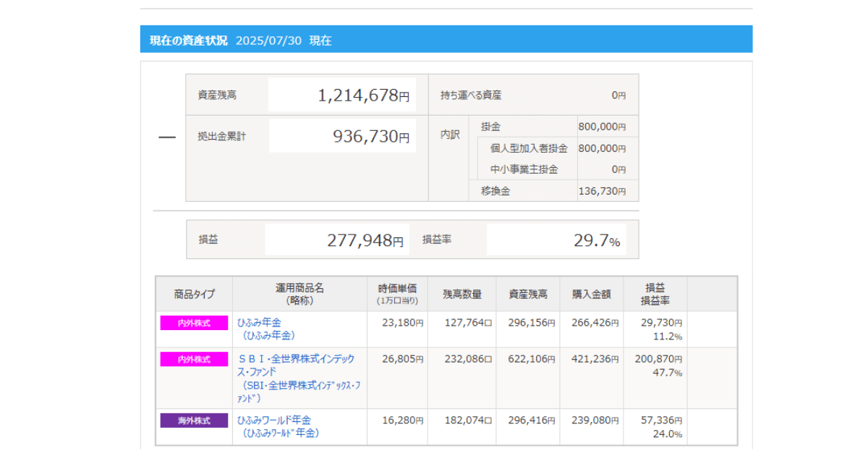Click ひふみ年金 asset balance 296,156円
The image size is (868, 456).
tap(532, 323)
